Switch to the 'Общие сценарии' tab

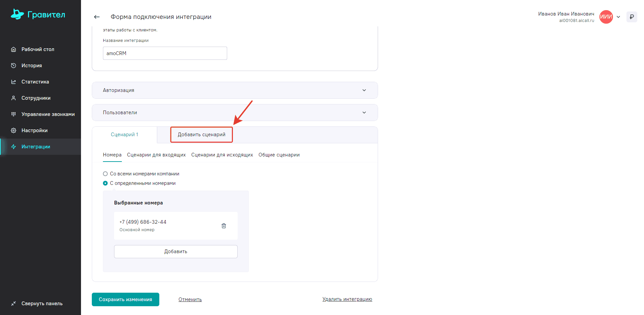click(279, 155)
